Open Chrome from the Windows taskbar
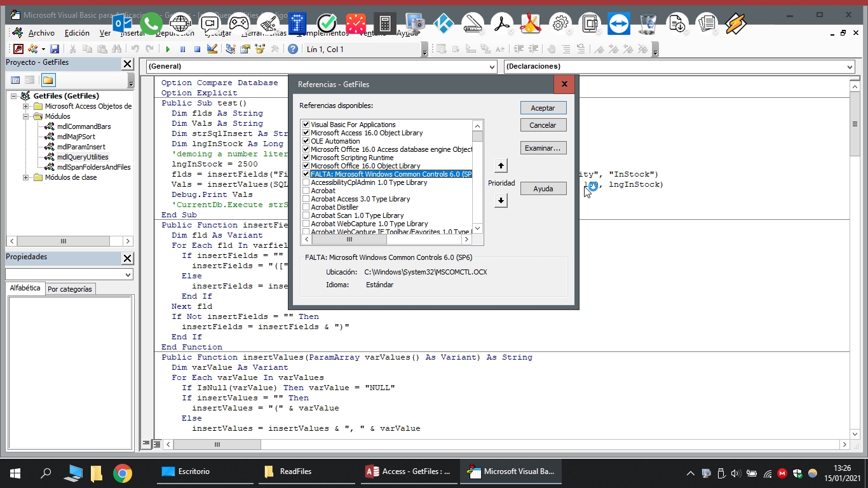 (123, 473)
